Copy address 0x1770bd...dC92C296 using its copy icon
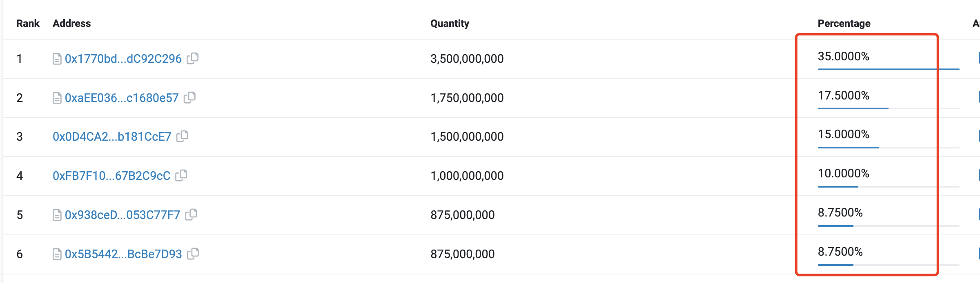Screen dimensions: 980x283 pos(194,58)
